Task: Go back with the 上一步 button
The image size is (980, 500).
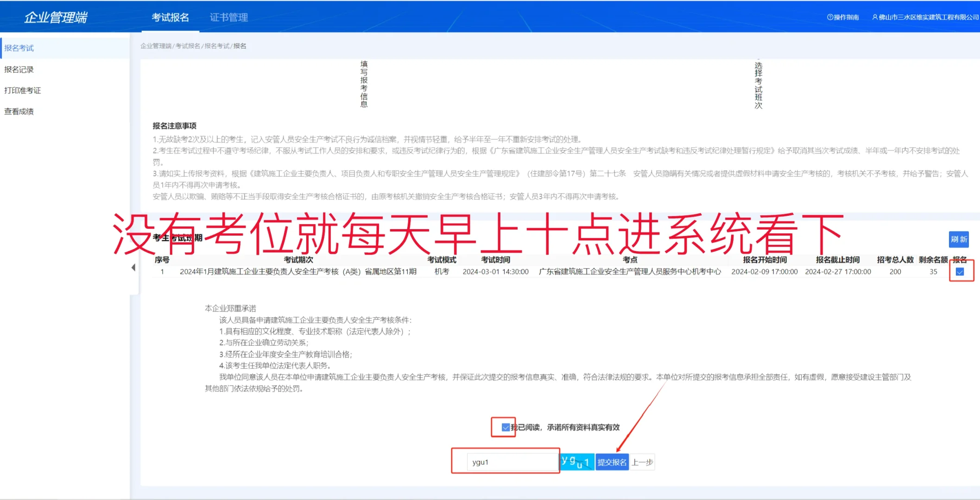Action: pos(642,462)
